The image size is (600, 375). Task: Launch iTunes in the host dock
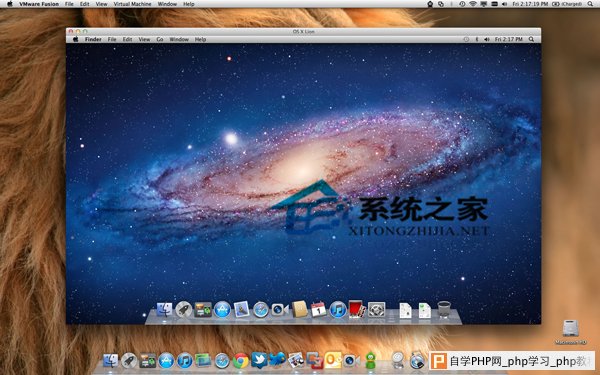pyautogui.click(x=185, y=360)
